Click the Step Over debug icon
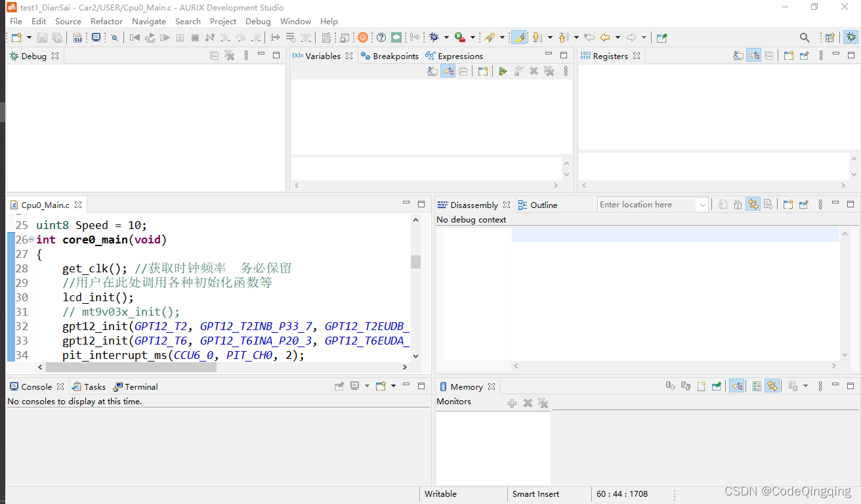Screen dimensions: 861x504 (241, 37)
